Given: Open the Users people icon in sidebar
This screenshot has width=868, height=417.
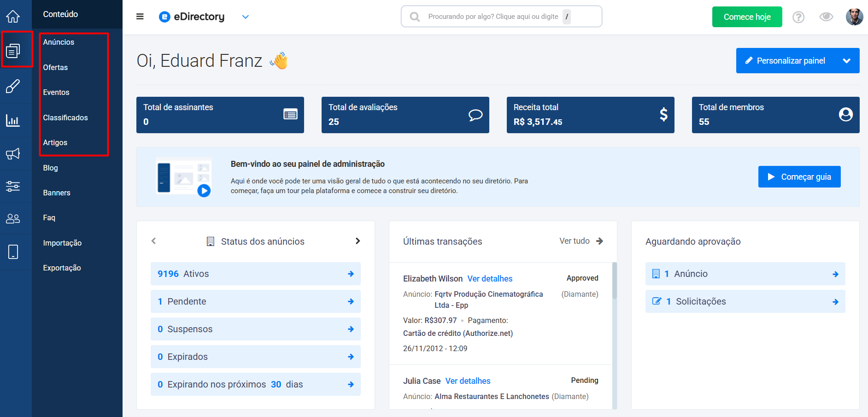Looking at the screenshot, I should coord(13,219).
